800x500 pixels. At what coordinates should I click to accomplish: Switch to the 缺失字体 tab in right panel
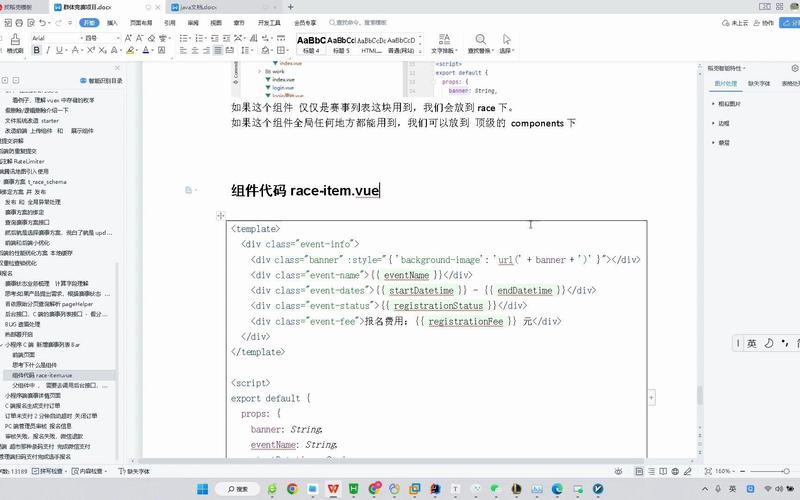pyautogui.click(x=759, y=83)
